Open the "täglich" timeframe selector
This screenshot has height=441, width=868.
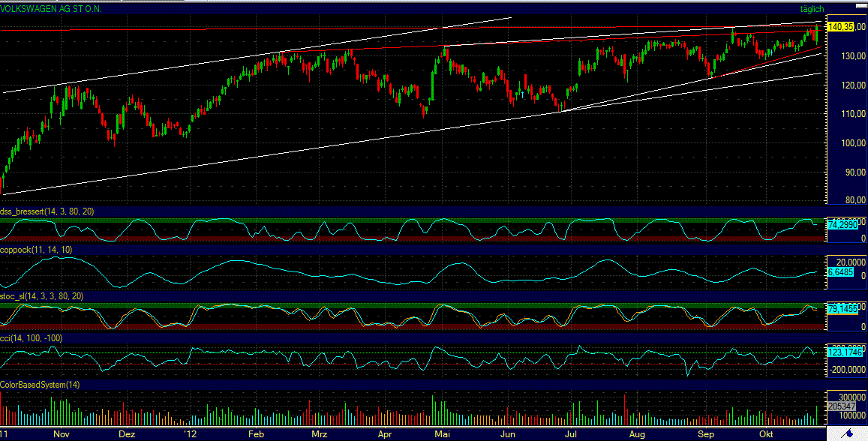(x=814, y=9)
